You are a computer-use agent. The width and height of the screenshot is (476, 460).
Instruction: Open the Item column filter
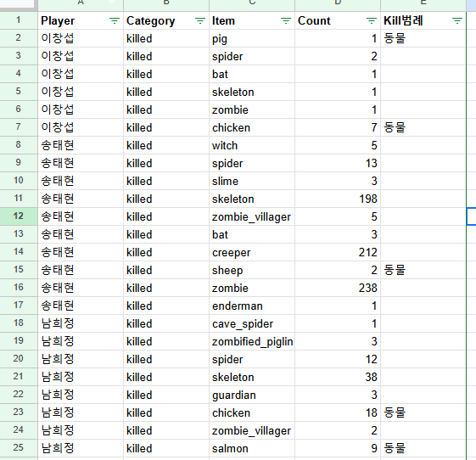click(286, 20)
